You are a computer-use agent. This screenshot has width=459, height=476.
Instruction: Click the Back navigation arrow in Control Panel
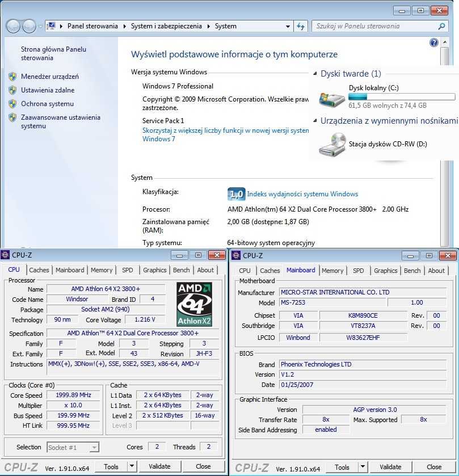14,26
